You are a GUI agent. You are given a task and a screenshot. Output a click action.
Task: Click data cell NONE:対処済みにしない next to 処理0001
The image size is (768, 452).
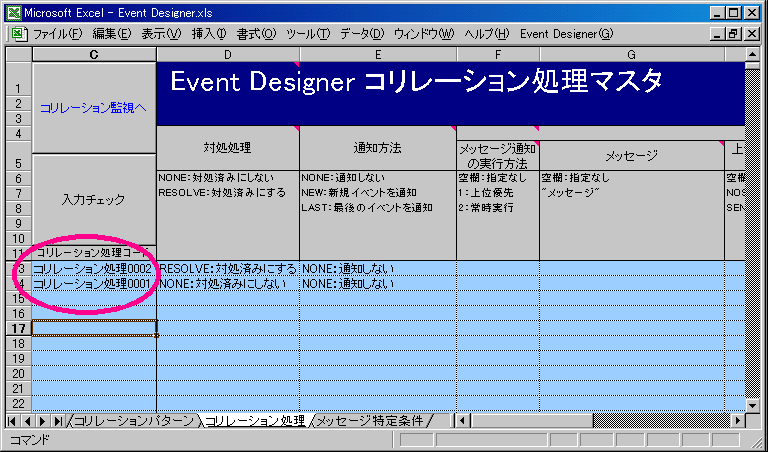228,284
